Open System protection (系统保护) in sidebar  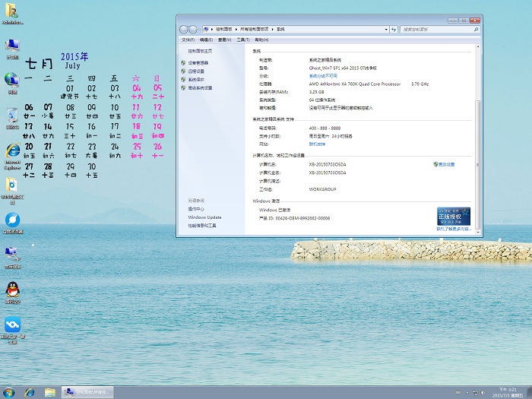point(196,80)
